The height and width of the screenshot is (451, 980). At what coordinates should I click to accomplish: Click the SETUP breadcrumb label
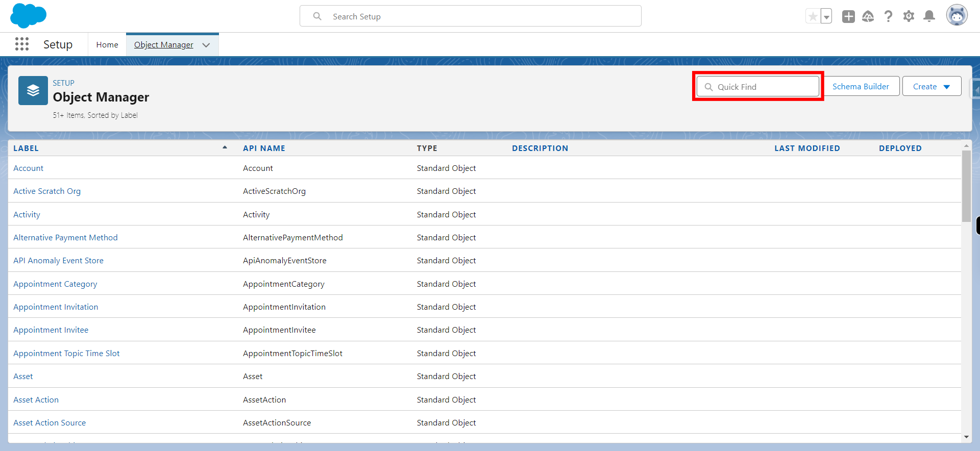tap(63, 83)
